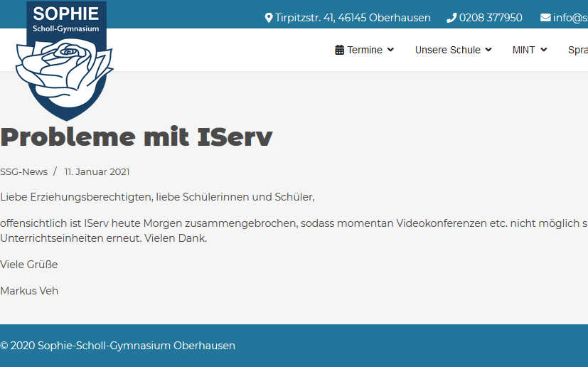Screen dimensions: 588x367
Task: Click the heading Probleme mit IServ
Action: coord(137,137)
